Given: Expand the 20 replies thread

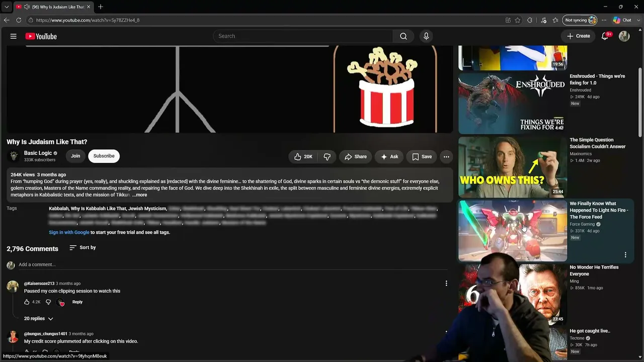Looking at the screenshot, I should coord(39,319).
